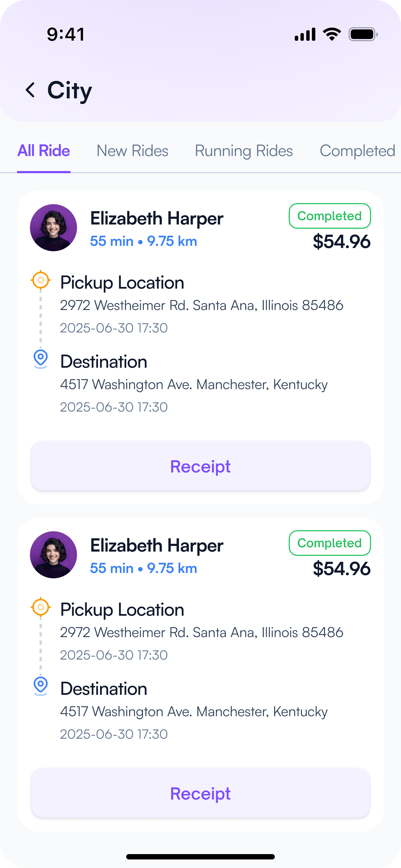Select the All Ride tab
The width and height of the screenshot is (401, 868).
[44, 151]
